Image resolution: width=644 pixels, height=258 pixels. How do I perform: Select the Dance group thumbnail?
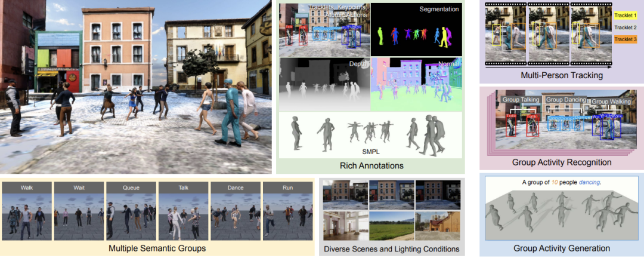[236, 211]
